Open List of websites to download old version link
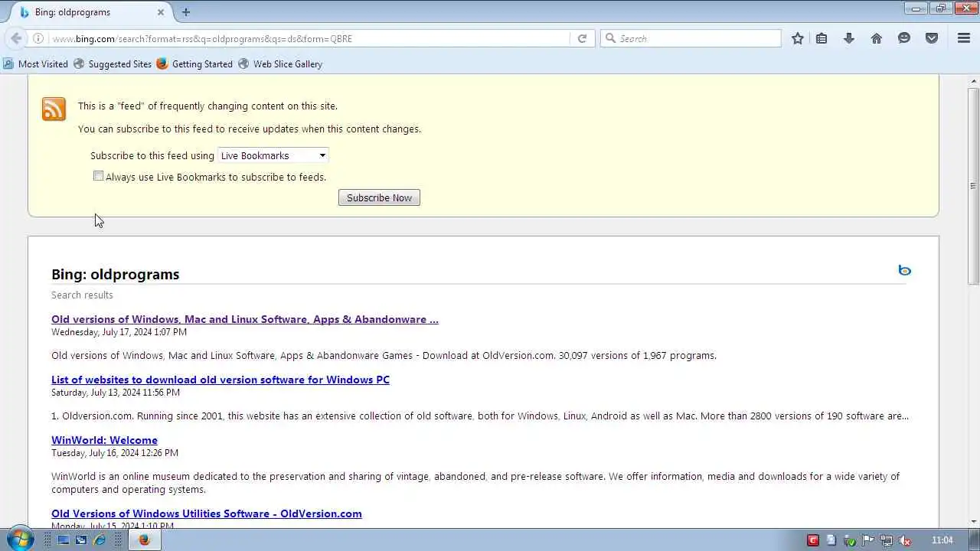Viewport: 980px width, 551px height. coord(220,380)
